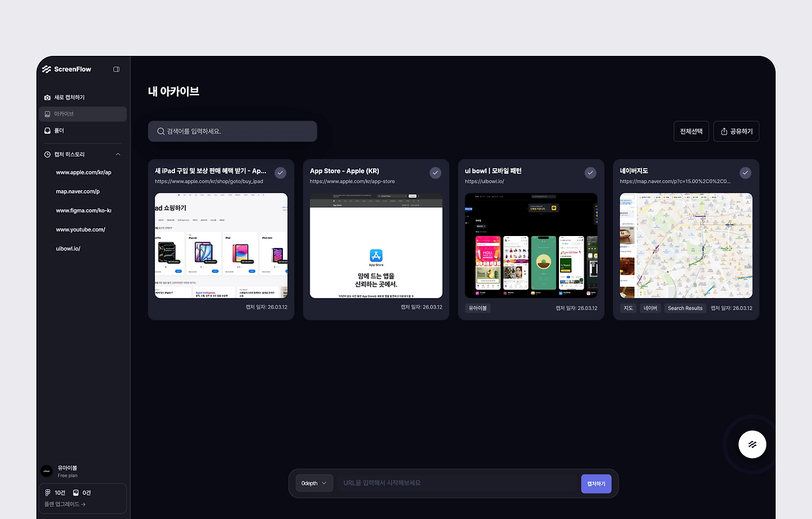Click the App Store - Apple (KR) card title
This screenshot has height=519, width=812.
pos(344,171)
